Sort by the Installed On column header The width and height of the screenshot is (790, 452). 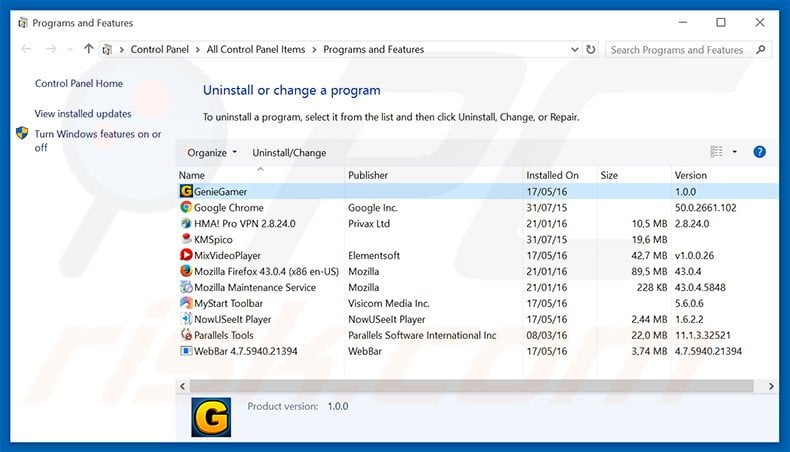(x=560, y=175)
